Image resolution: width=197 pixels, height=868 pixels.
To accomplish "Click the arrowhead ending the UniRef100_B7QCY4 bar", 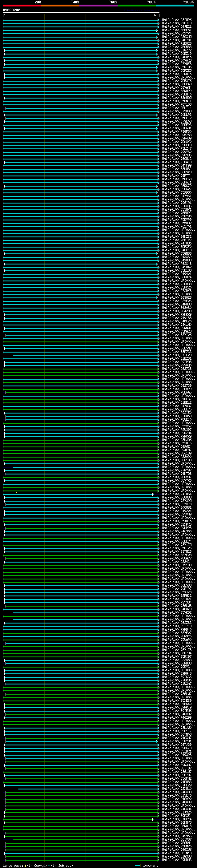I will tap(153, 819).
